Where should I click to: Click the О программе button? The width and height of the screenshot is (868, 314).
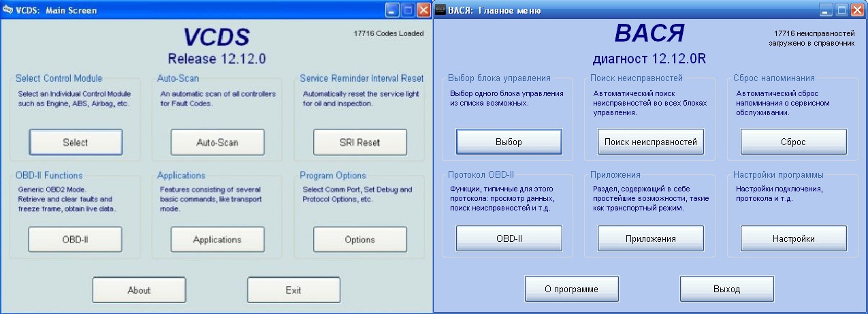tap(572, 289)
